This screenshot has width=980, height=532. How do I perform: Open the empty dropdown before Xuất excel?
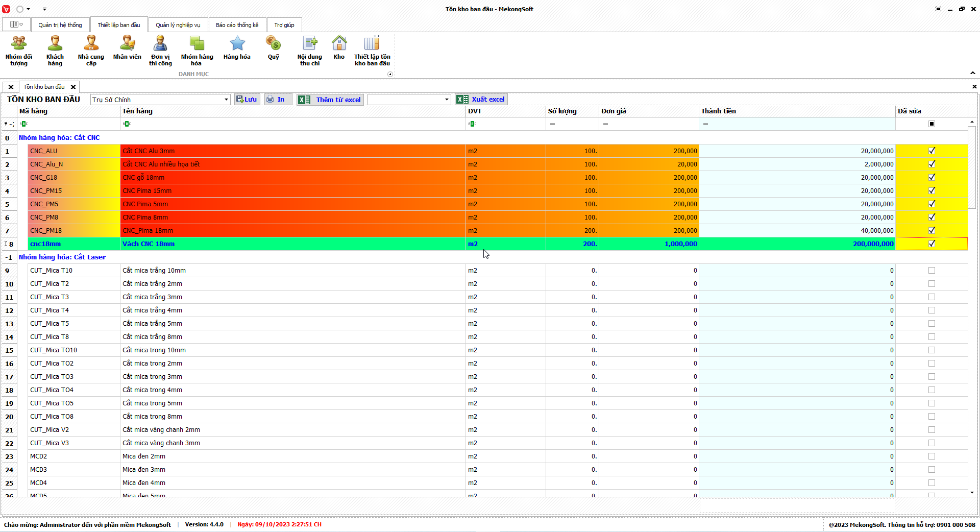tap(447, 100)
